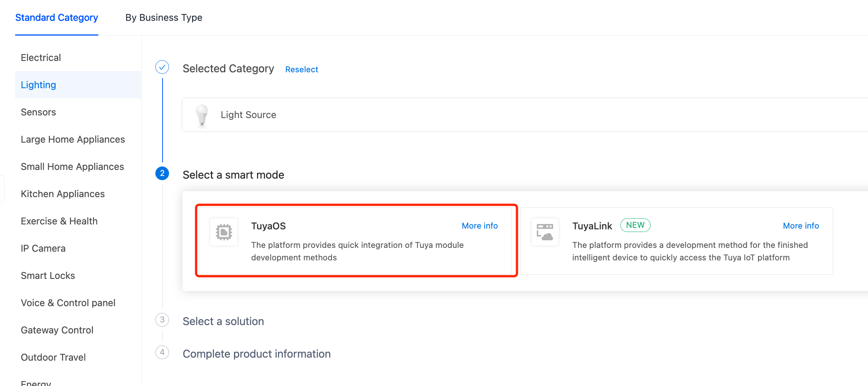Image resolution: width=868 pixels, height=386 pixels.
Task: Choose the TuyaLink smart mode card
Action: [x=677, y=241]
